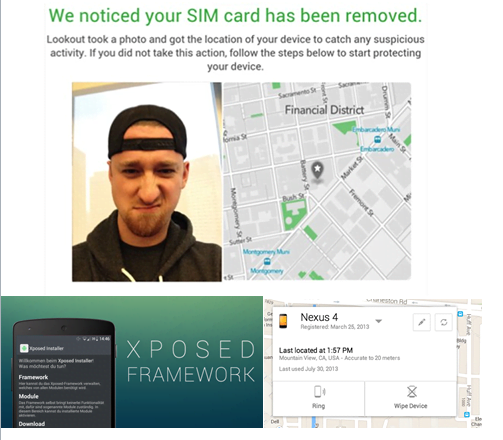
Task: Click the Wipe Device icon
Action: coord(412,391)
